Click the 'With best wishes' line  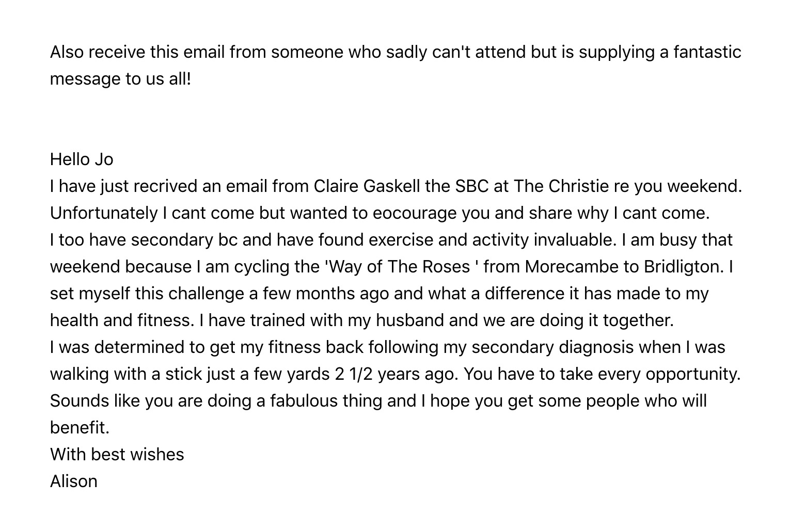tap(117, 455)
